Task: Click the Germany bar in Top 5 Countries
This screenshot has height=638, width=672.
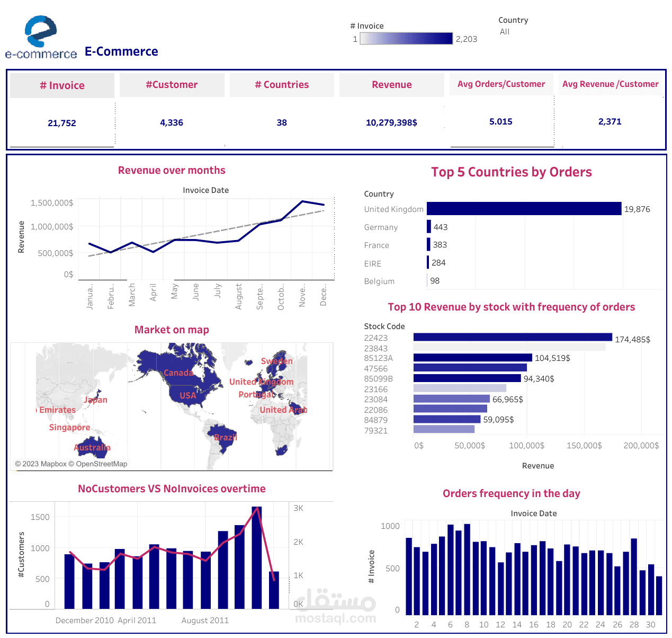Action: (x=428, y=227)
